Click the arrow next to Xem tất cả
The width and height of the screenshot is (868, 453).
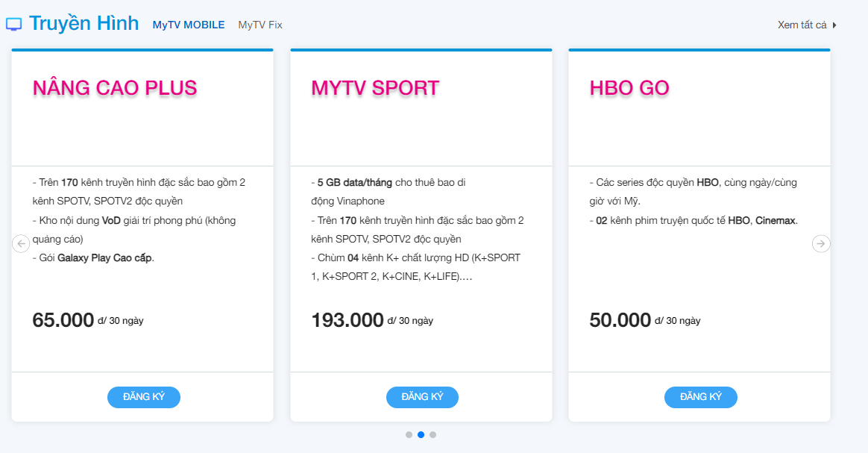[834, 25]
